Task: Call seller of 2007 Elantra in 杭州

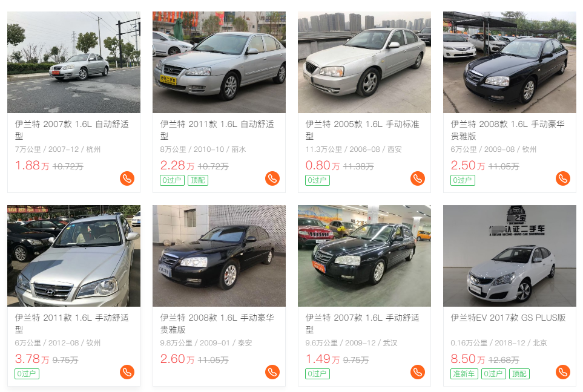Action: (x=127, y=178)
